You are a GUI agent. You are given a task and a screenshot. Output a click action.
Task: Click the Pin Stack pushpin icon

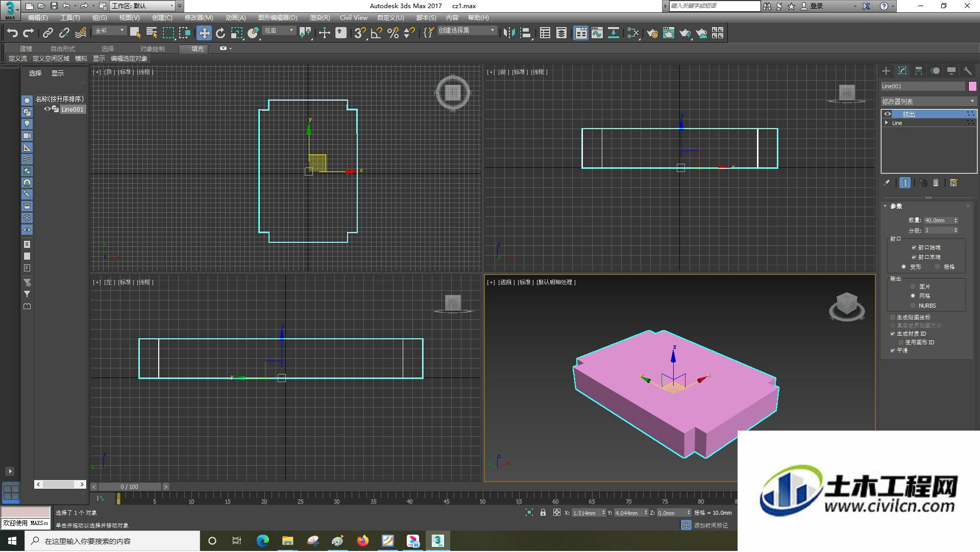point(887,183)
